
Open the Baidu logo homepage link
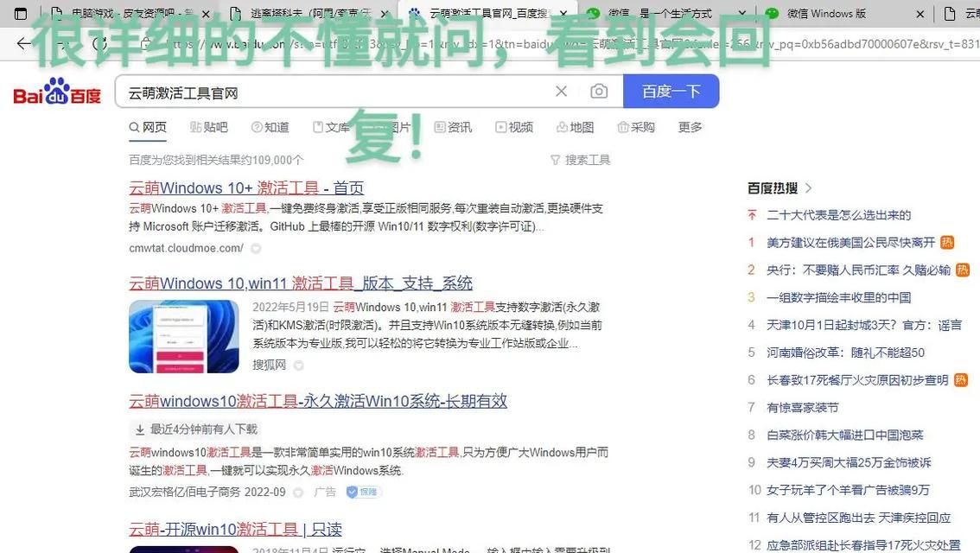57,92
